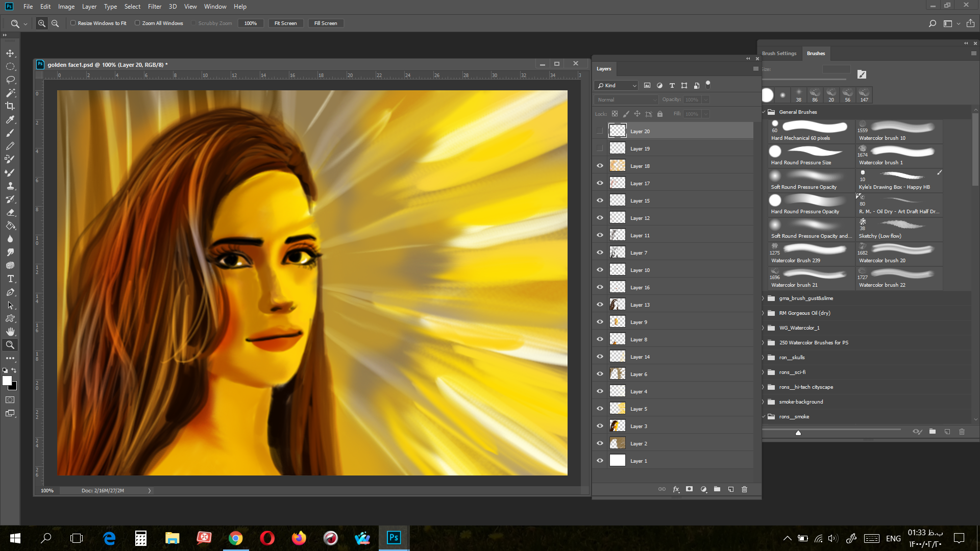Select the Hand tool

click(x=10, y=332)
